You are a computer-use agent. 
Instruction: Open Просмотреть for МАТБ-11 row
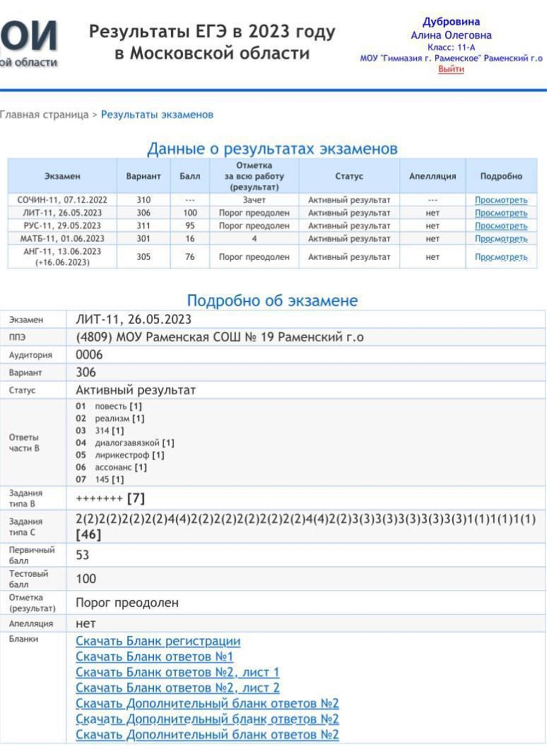501,238
